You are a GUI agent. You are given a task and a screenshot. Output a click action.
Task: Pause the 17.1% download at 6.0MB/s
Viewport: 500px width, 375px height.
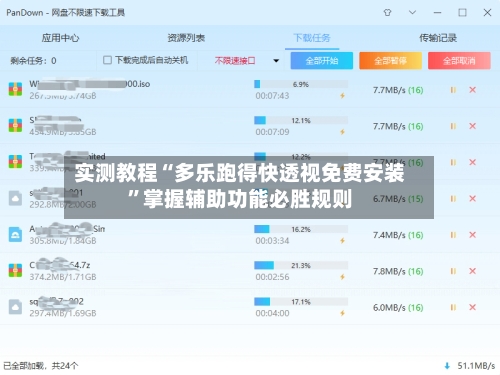453,307
